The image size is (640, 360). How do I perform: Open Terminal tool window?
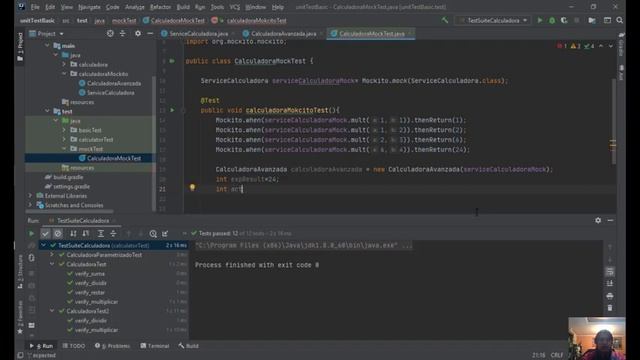click(155, 346)
